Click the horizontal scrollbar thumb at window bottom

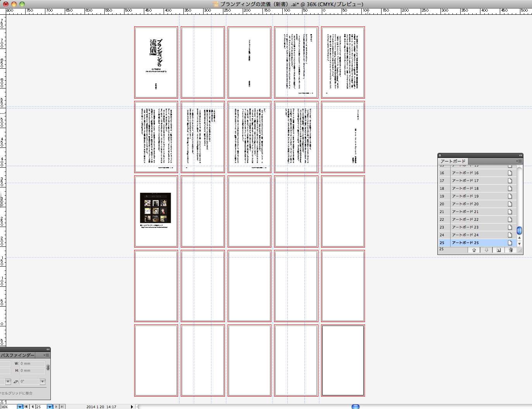pos(356,407)
